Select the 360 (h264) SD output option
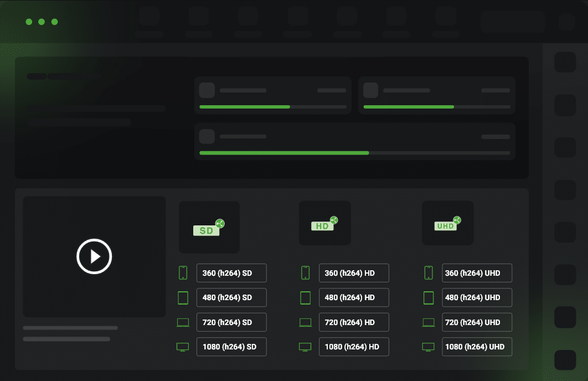 (231, 272)
